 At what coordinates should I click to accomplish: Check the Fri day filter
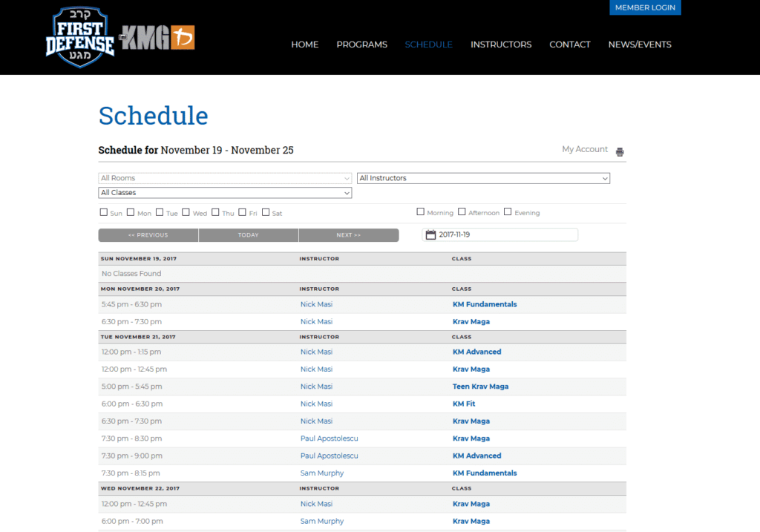point(243,212)
